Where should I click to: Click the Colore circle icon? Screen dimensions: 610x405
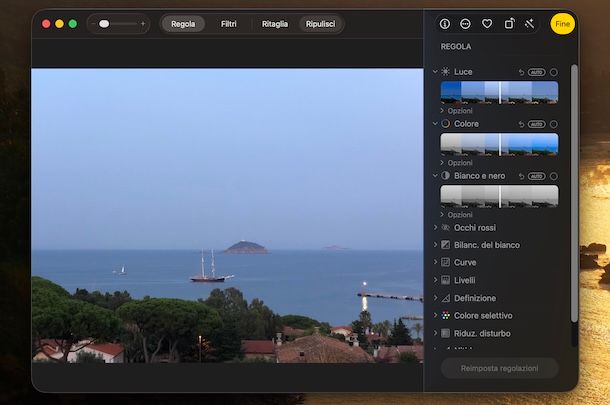tap(445, 124)
